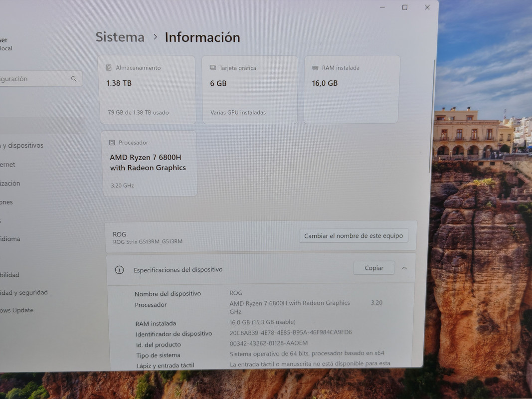Image resolution: width=532 pixels, height=399 pixels.
Task: Open the sidebar item ending in 'bilidad'
Action: point(9,275)
